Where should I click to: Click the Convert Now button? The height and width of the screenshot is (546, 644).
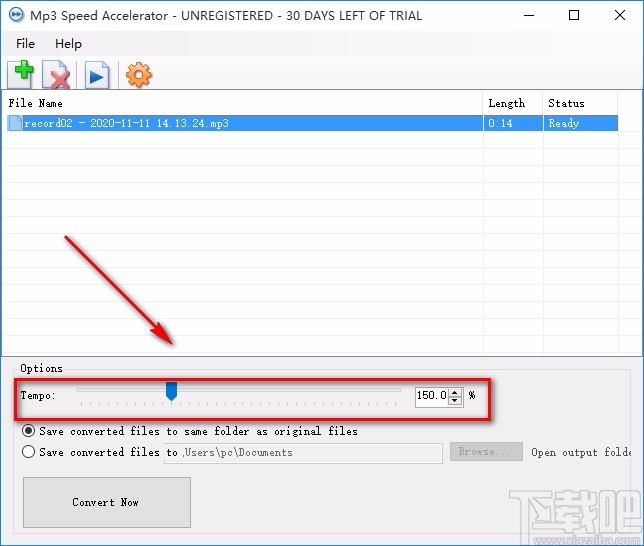coord(107,502)
